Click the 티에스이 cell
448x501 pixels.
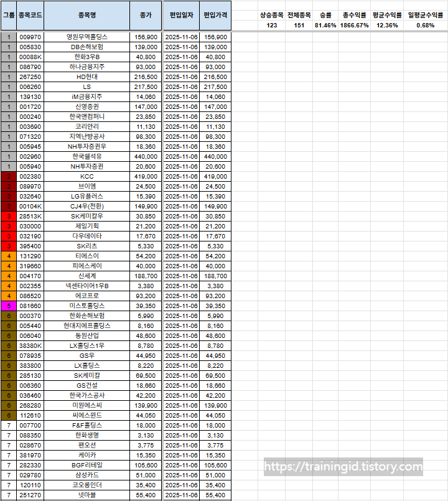pyautogui.click(x=87, y=256)
